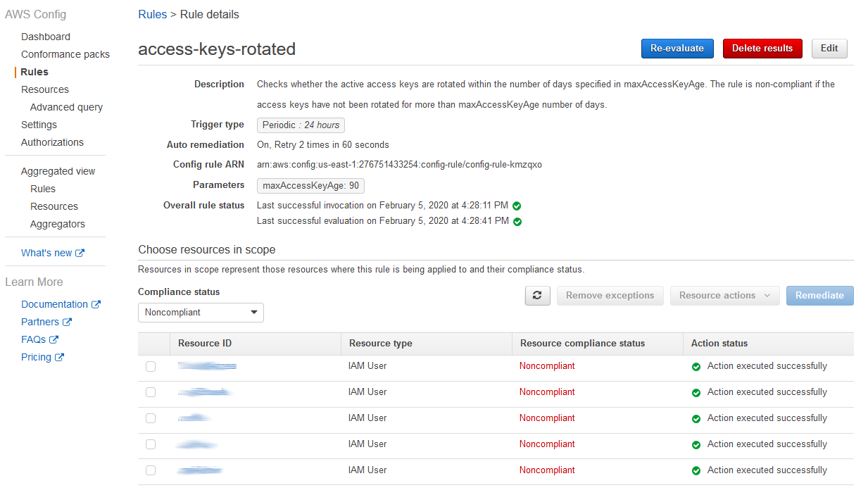
Task: Navigate to the Rules sidebar item
Action: [x=34, y=71]
